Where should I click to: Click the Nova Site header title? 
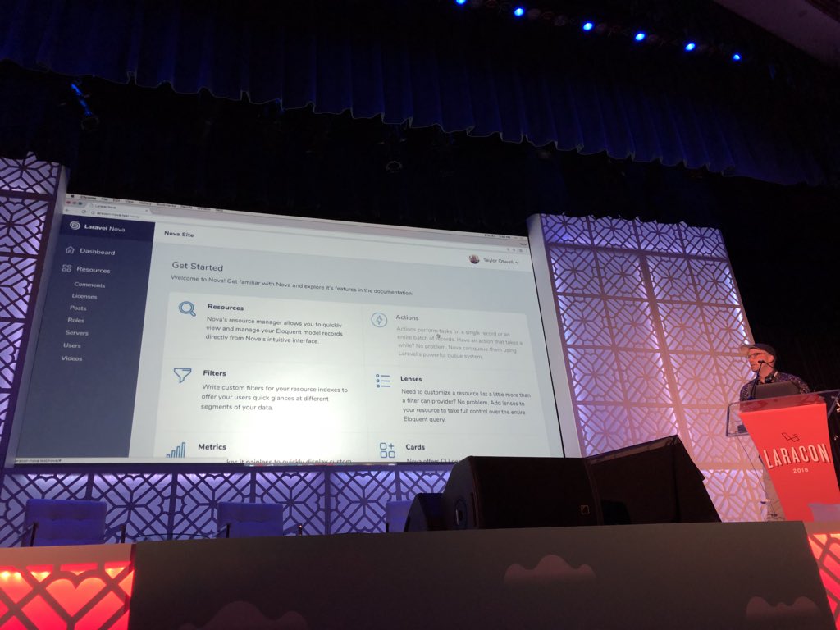coord(179,234)
